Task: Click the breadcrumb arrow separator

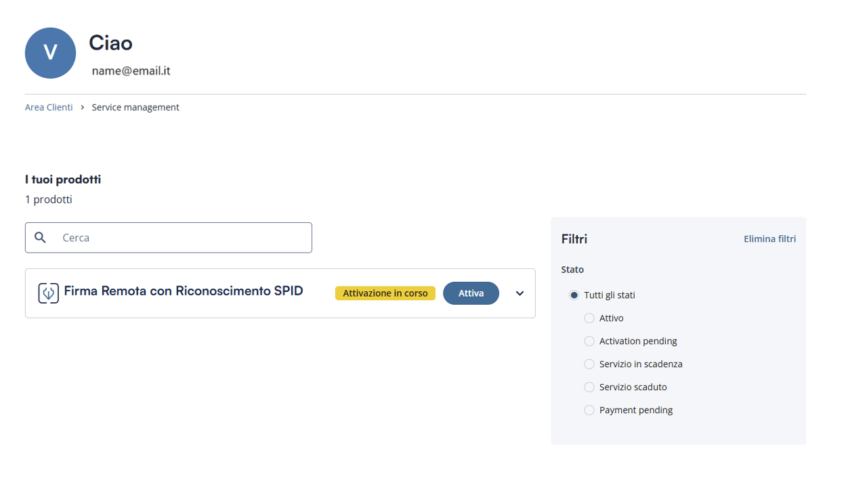Action: (82, 107)
